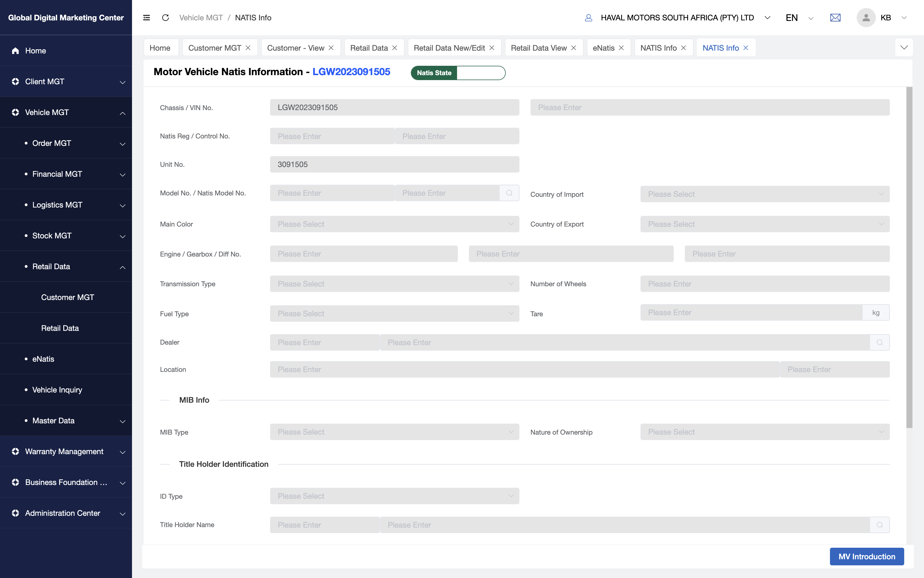This screenshot has height=578, width=924.
Task: Open messages via envelope icon
Action: click(835, 18)
